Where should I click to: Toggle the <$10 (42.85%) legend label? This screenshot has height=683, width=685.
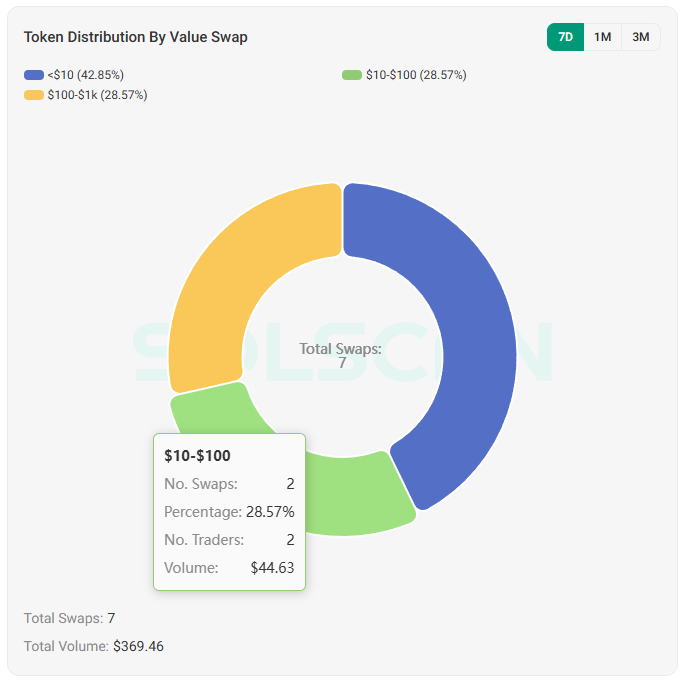click(x=85, y=75)
